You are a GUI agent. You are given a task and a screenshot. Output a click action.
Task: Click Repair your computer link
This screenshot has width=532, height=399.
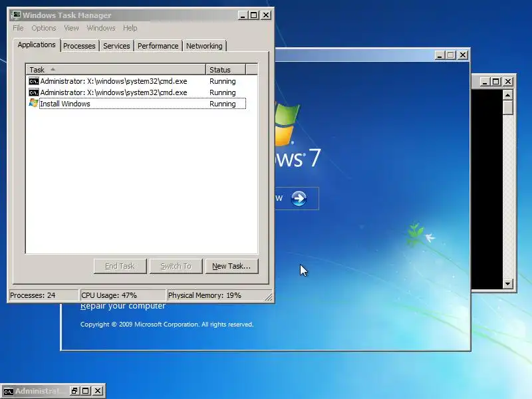123,306
